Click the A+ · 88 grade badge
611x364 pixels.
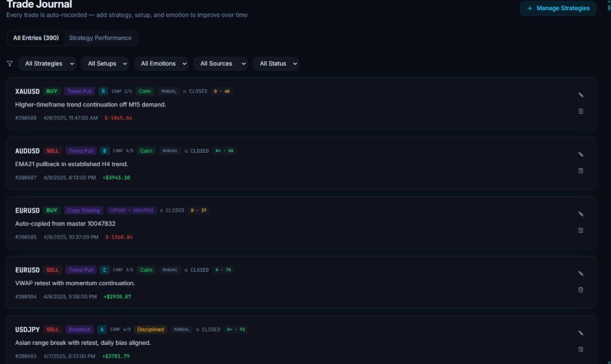coord(225,151)
